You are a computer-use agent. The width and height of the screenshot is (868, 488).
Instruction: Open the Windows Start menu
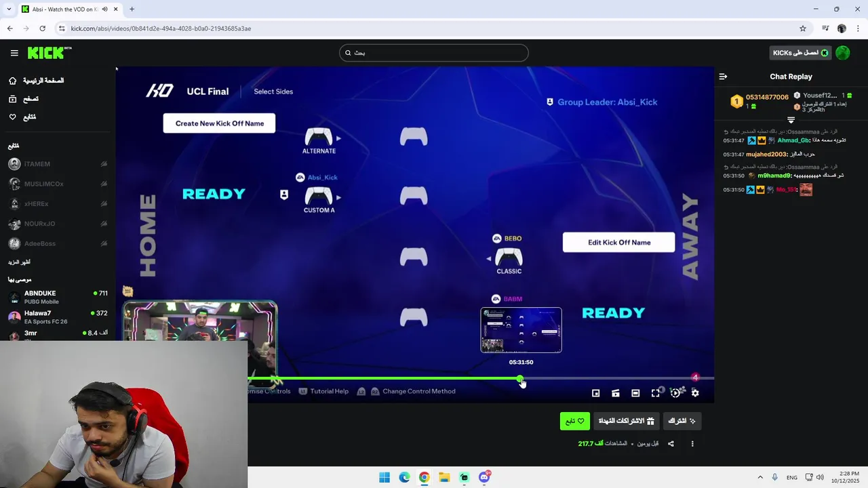click(x=384, y=477)
